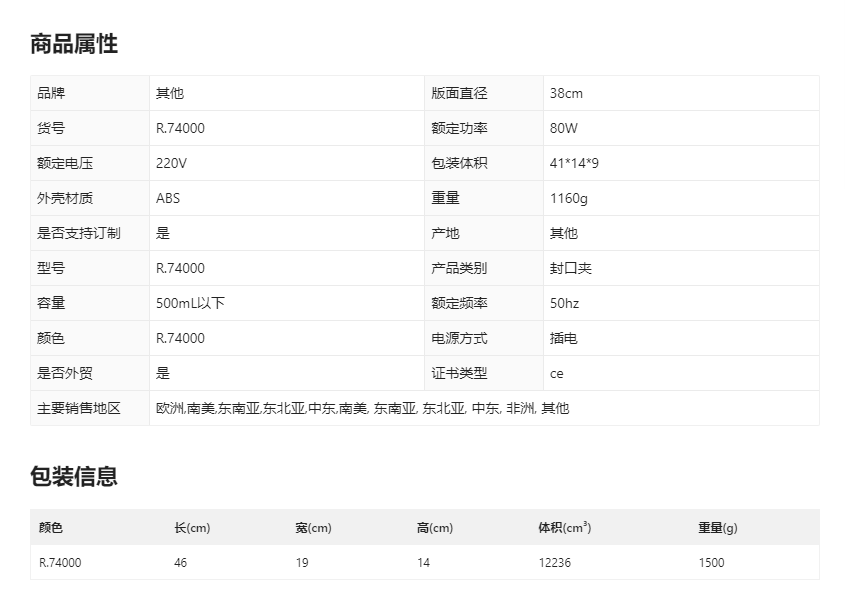Select the 外壳材质 value ABS
This screenshot has height=608, width=845.
pyautogui.click(x=168, y=198)
